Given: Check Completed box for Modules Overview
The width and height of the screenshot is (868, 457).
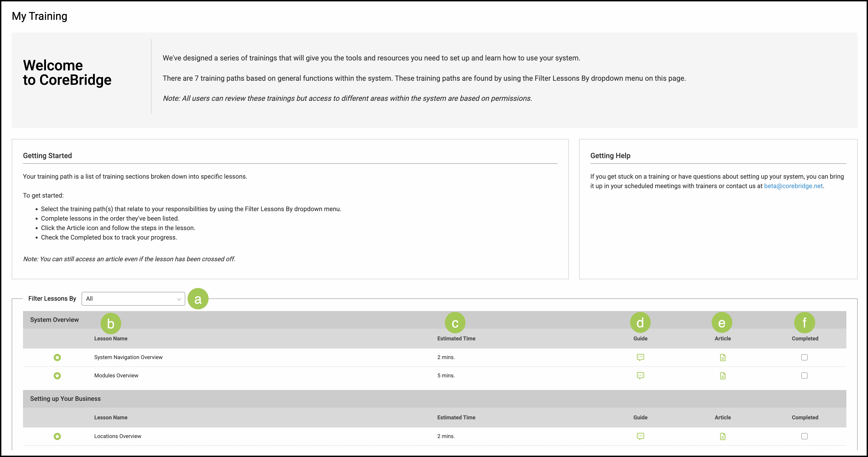Looking at the screenshot, I should click(804, 375).
